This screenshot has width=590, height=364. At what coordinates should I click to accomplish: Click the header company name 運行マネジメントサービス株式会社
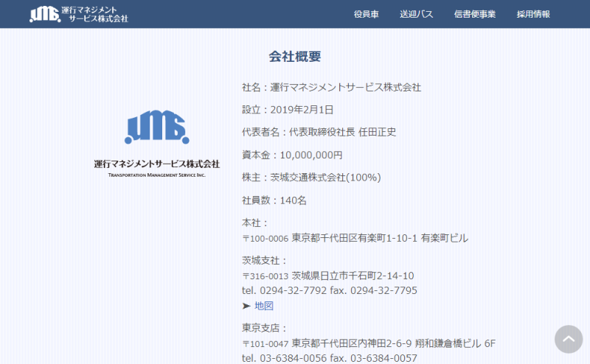coord(95,14)
